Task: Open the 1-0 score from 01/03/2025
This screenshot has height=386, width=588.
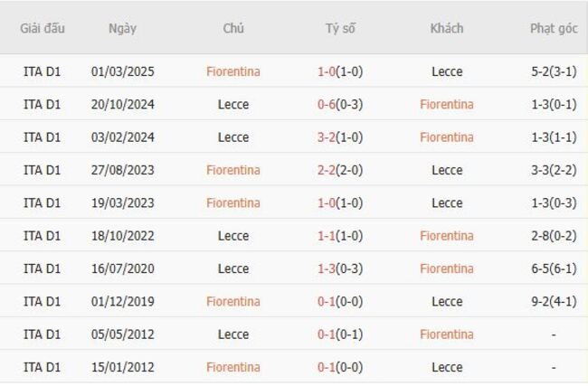Action: 326,71
